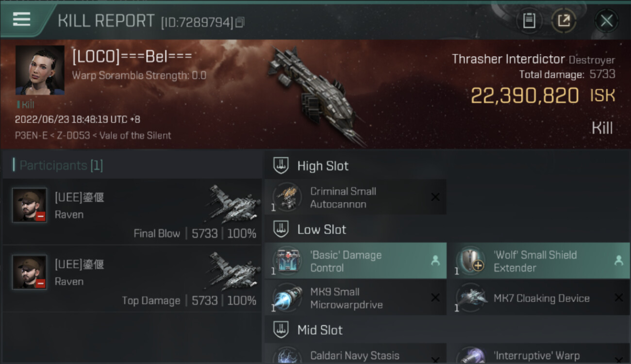
Task: Click the Criminal Small Autocannon icon
Action: pyautogui.click(x=287, y=197)
